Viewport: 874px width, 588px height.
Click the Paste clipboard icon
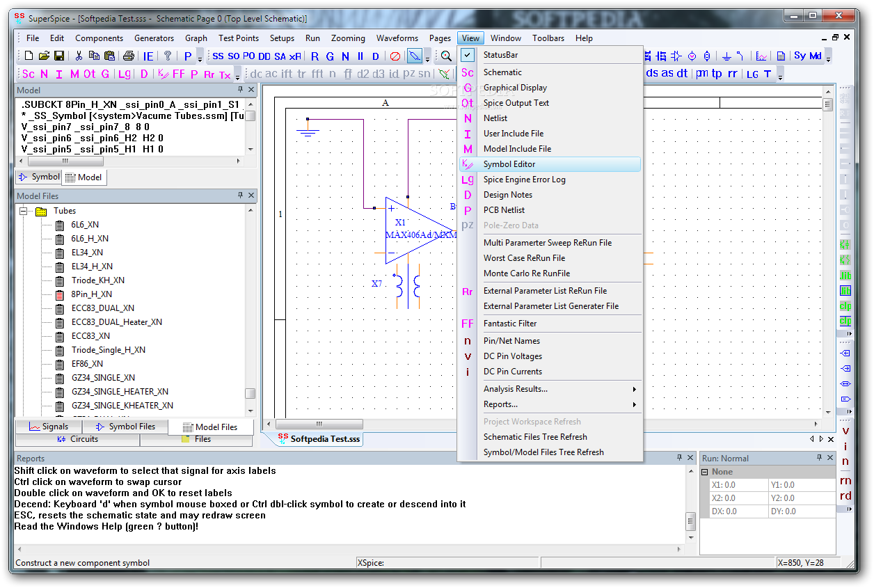[x=109, y=56]
